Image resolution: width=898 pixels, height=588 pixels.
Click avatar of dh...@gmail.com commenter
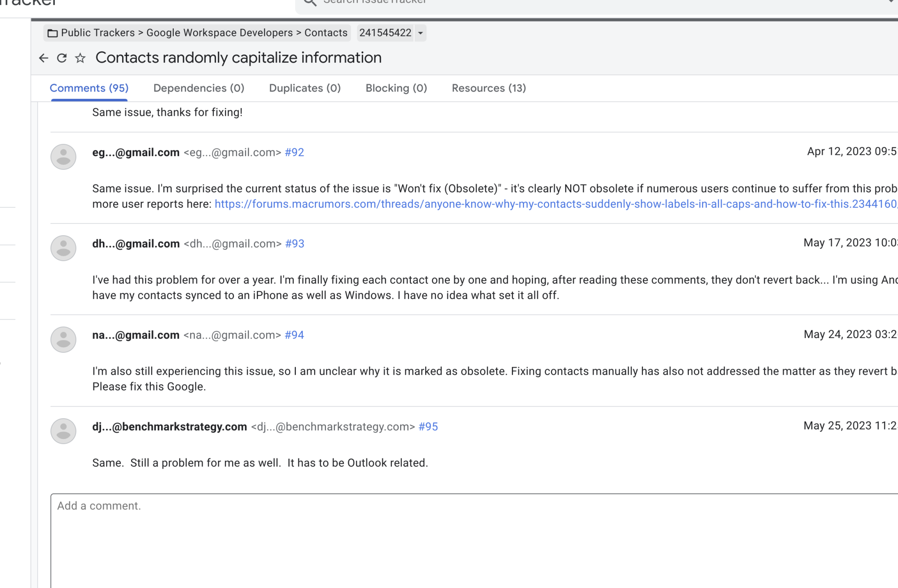click(x=63, y=248)
